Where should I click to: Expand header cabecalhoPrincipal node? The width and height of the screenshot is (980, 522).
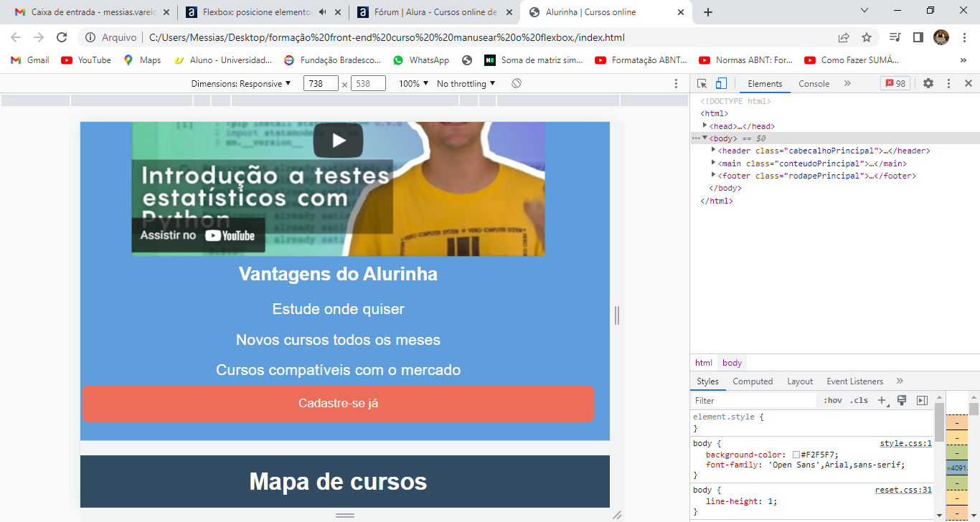point(713,150)
